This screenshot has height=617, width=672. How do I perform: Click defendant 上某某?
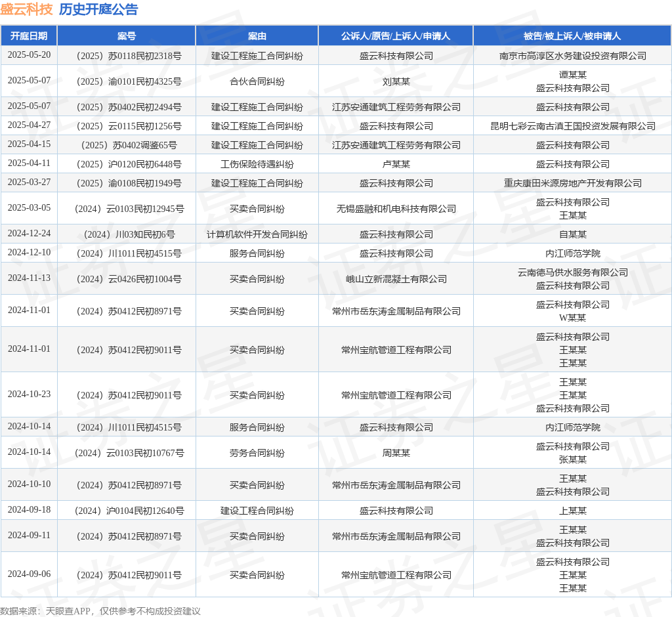point(572,511)
